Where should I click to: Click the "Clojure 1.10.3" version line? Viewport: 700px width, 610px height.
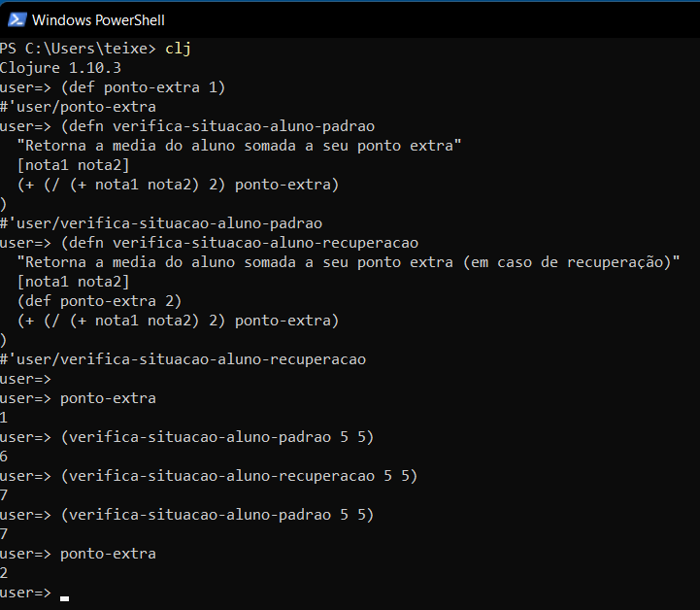(x=60, y=68)
